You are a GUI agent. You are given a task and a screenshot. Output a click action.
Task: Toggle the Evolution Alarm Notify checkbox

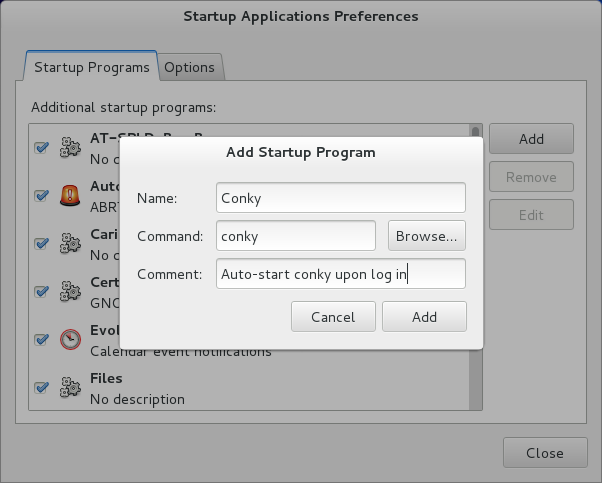(41, 339)
